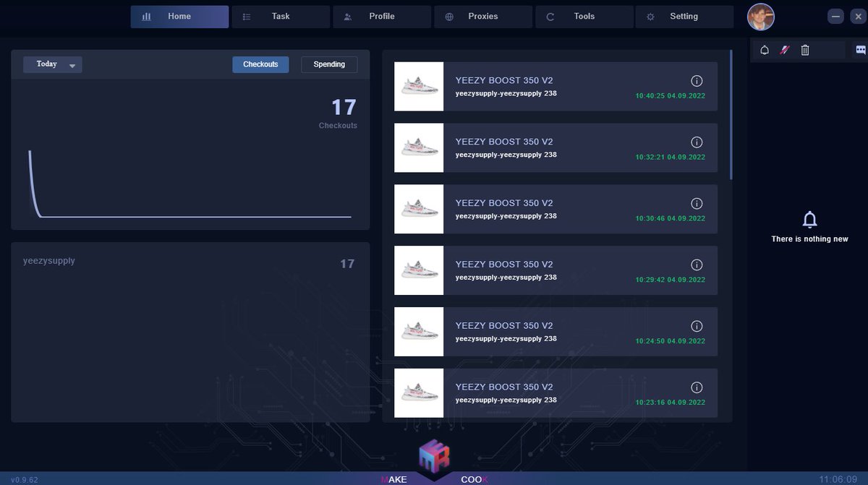Click shoe thumbnail of 10:23:16 checkout
This screenshot has height=485, width=868.
click(x=419, y=393)
